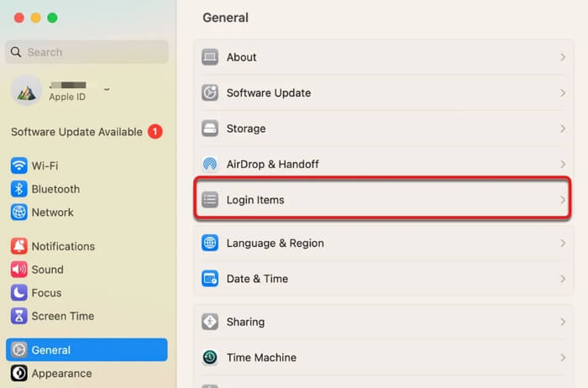Click the green zoom window button
Screen dimensions: 588x388
point(52,18)
